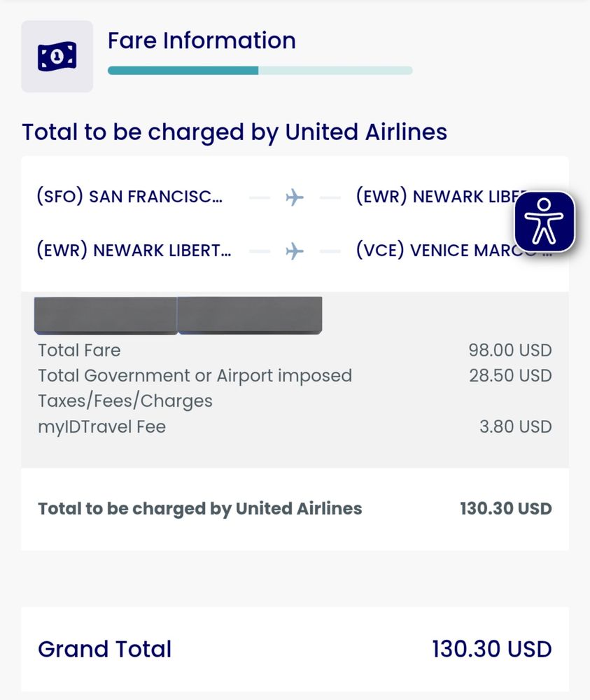
Task: Click the right redacted gray box
Action: (250, 315)
